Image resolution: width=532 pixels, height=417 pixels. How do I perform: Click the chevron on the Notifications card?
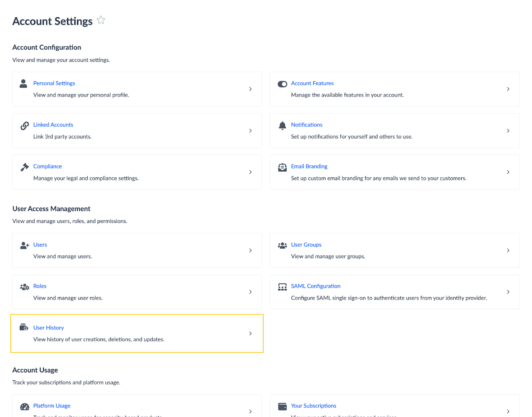click(508, 131)
